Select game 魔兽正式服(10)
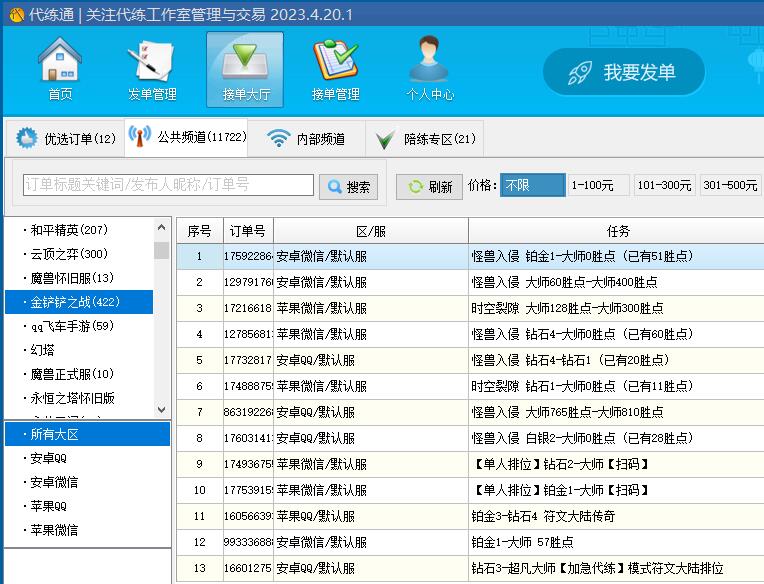Image resolution: width=764 pixels, height=584 pixels. click(x=79, y=374)
